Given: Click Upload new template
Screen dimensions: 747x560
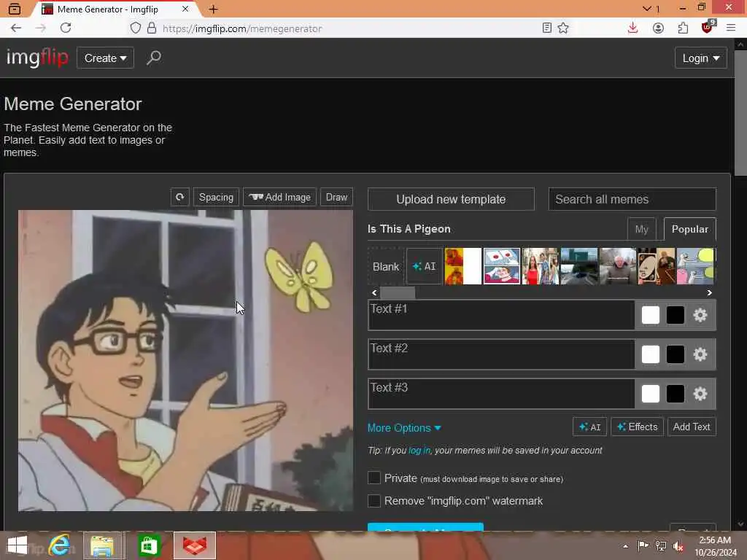Looking at the screenshot, I should pos(451,199).
